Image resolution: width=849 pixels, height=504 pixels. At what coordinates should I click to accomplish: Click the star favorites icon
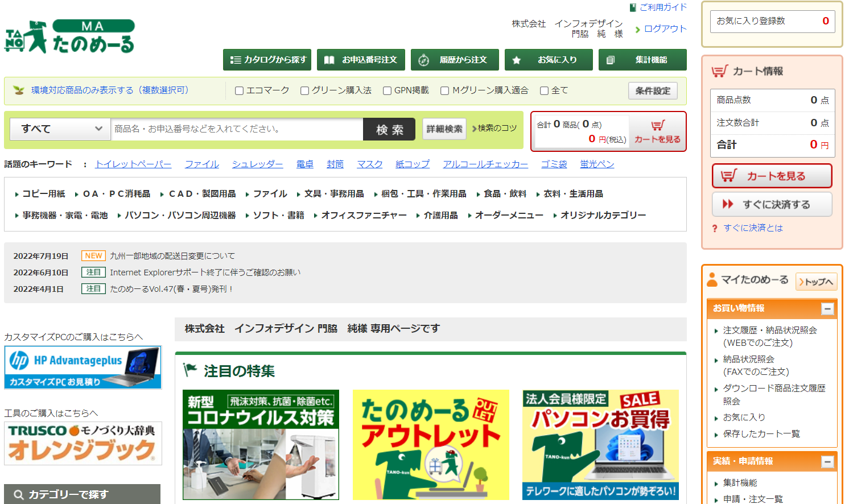pyautogui.click(x=516, y=60)
